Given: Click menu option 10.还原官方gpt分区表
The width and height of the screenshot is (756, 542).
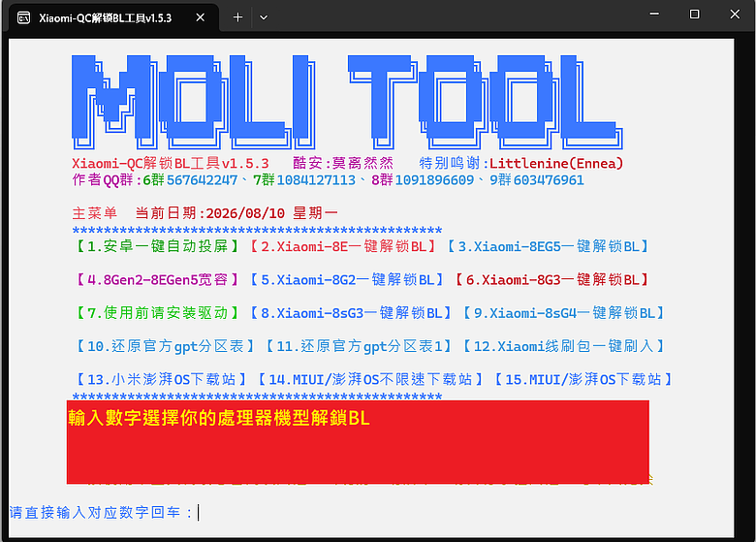Looking at the screenshot, I should coord(166,346).
